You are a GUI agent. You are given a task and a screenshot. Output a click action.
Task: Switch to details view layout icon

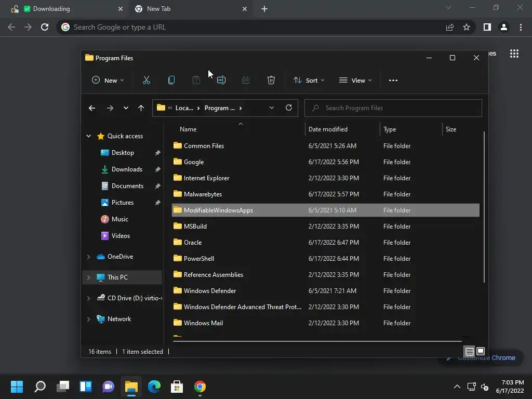[469, 351]
